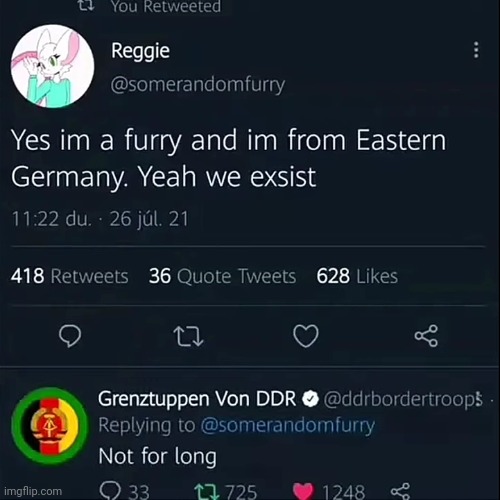Unlike the reply with 1248 likes
Screen dimensions: 500x500
coord(303,492)
